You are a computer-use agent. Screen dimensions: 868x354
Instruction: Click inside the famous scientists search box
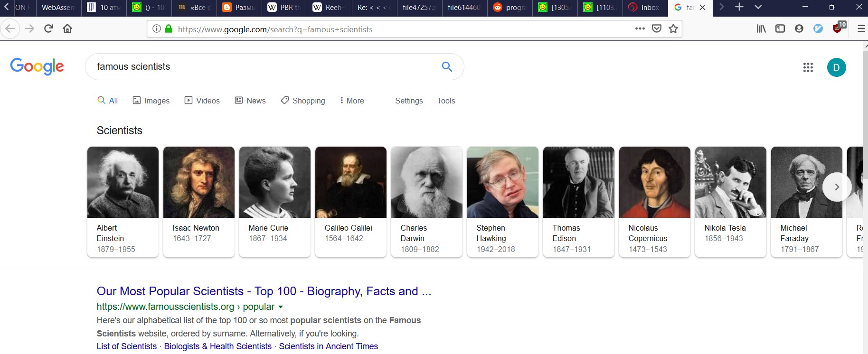point(261,67)
